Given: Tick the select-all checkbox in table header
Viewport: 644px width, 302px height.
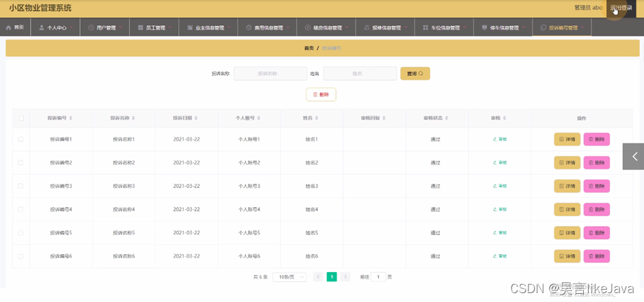Looking at the screenshot, I should (21, 118).
